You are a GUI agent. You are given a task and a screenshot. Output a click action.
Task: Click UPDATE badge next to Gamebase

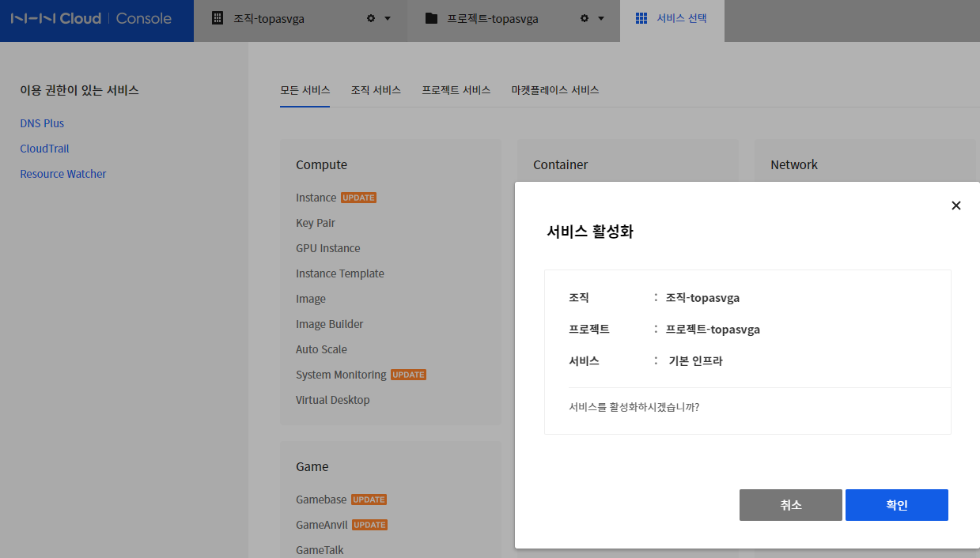[369, 500]
